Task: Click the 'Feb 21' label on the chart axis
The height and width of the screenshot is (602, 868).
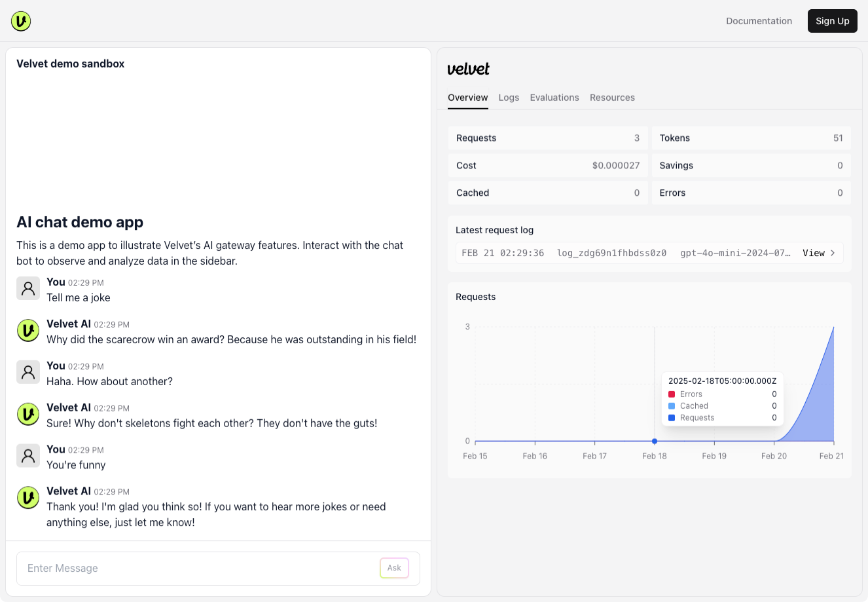Action: click(831, 456)
